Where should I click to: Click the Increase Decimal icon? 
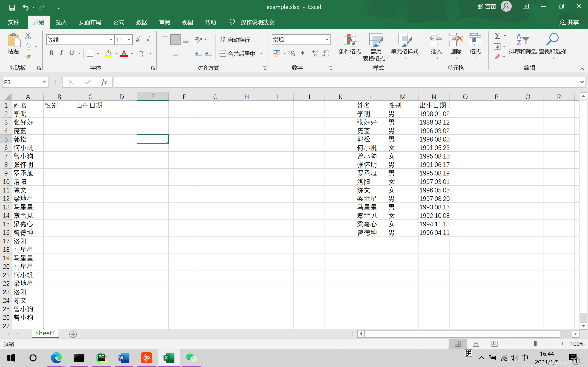tap(315, 53)
